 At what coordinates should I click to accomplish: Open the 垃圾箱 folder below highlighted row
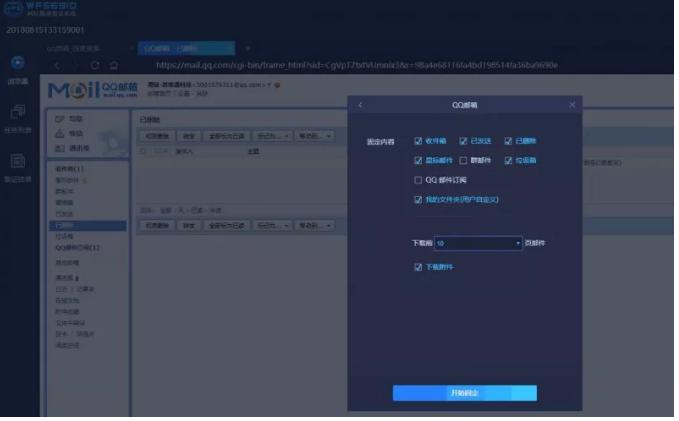point(65,236)
